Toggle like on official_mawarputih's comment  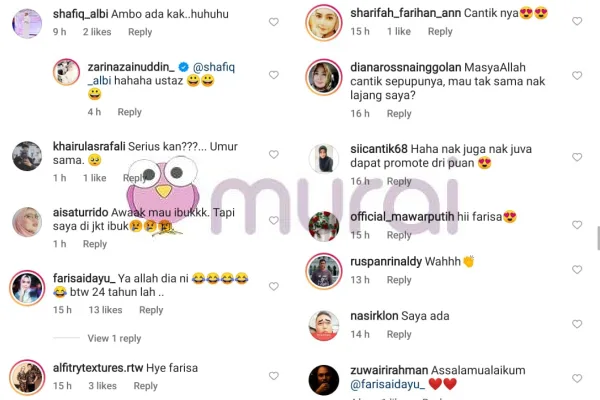(577, 225)
